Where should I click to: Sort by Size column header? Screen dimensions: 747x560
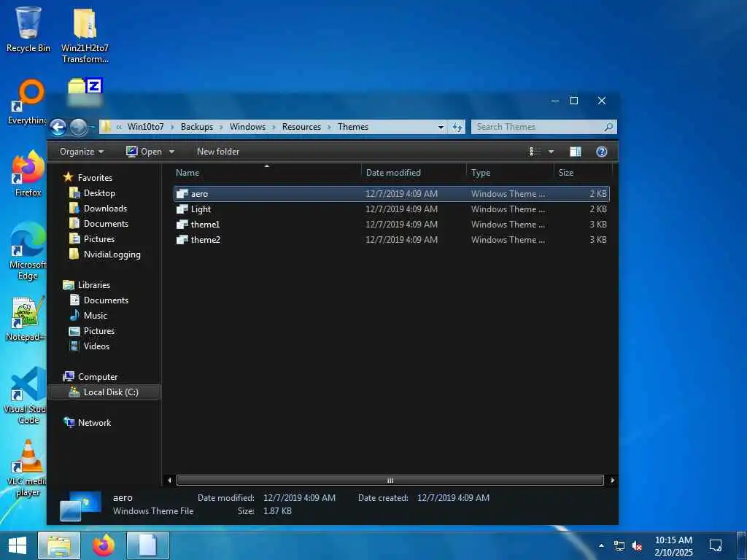click(x=583, y=173)
